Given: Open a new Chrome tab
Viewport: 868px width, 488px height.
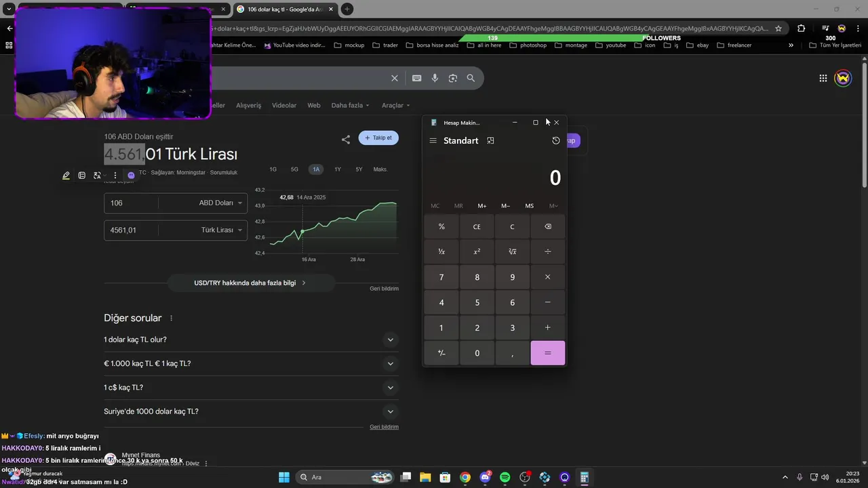Looking at the screenshot, I should (347, 9).
